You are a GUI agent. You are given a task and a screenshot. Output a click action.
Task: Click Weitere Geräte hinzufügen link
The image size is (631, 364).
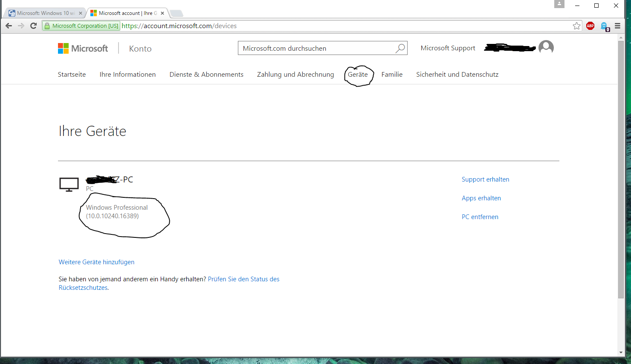96,262
